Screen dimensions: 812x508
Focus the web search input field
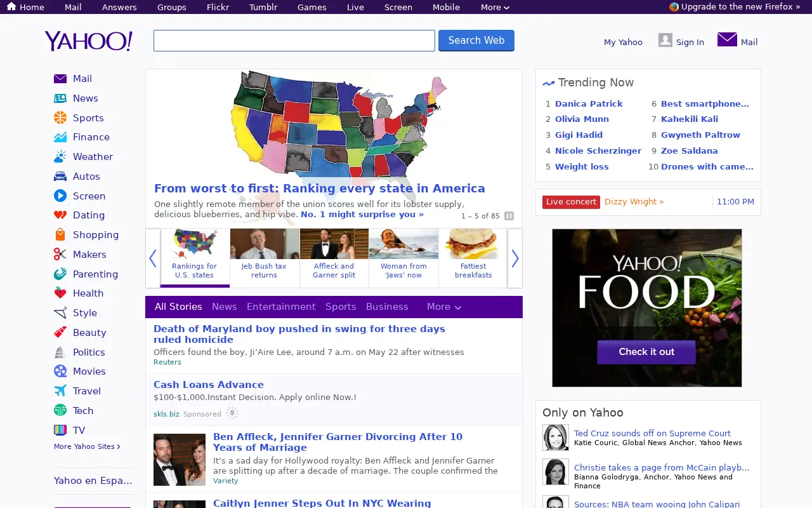pos(294,41)
